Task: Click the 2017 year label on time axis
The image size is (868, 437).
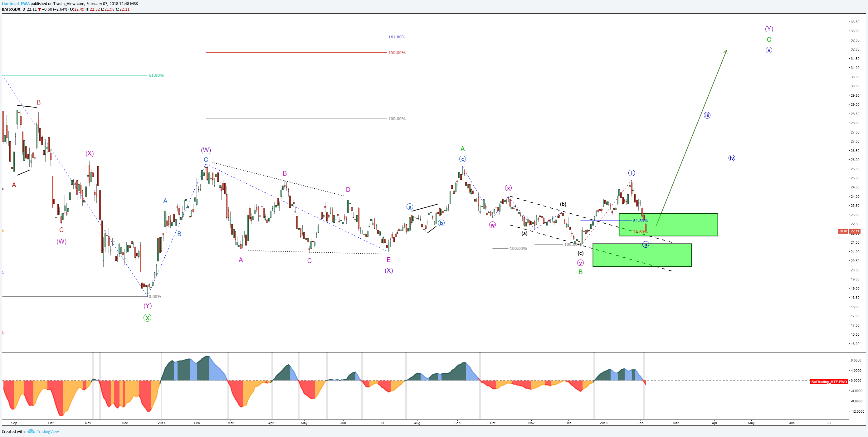Action: (x=161, y=423)
